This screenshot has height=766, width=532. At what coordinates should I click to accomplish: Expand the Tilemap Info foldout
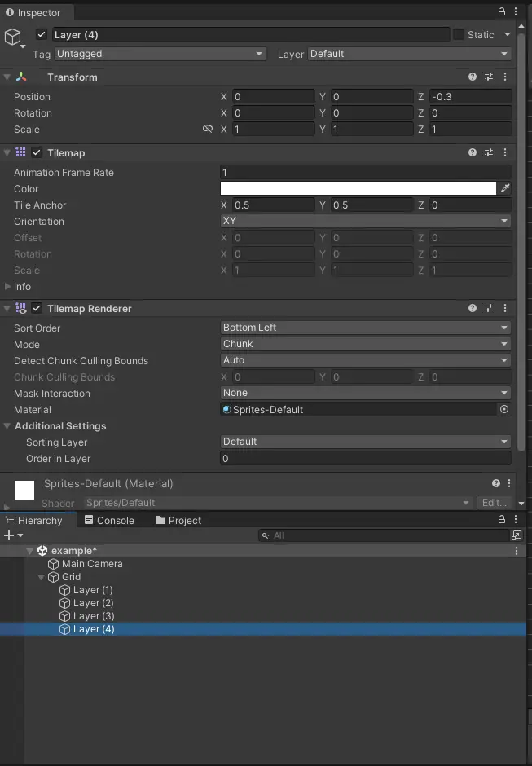coord(7,286)
